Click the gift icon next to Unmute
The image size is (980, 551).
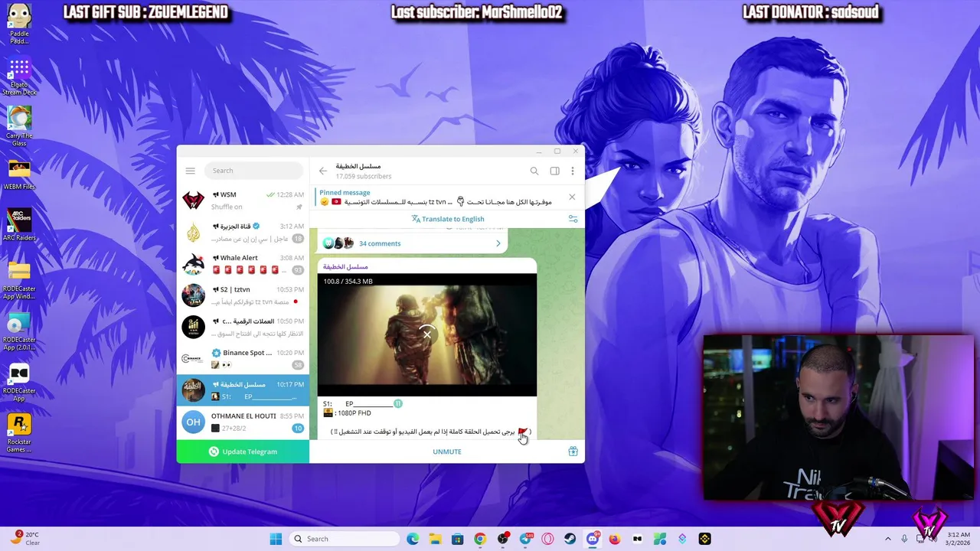click(x=573, y=452)
